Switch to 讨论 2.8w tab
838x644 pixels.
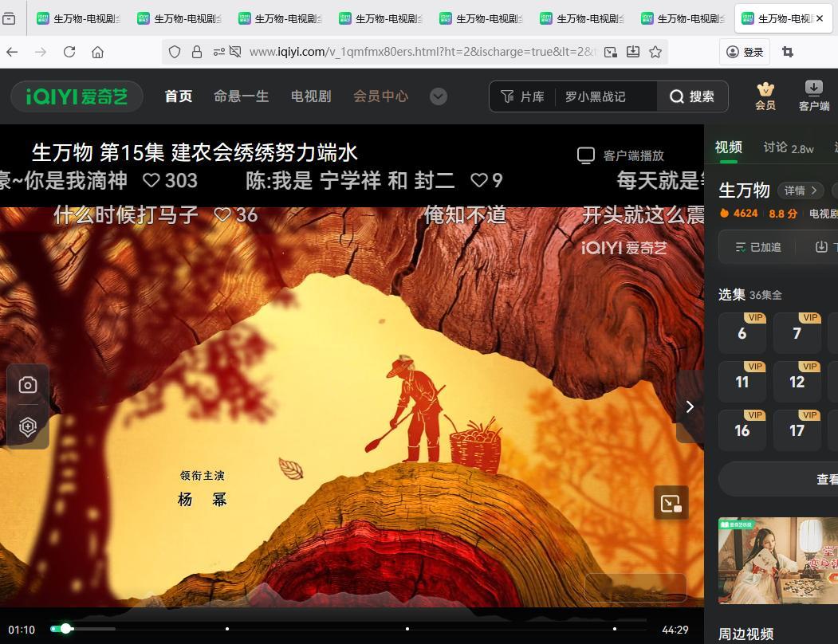click(x=789, y=148)
